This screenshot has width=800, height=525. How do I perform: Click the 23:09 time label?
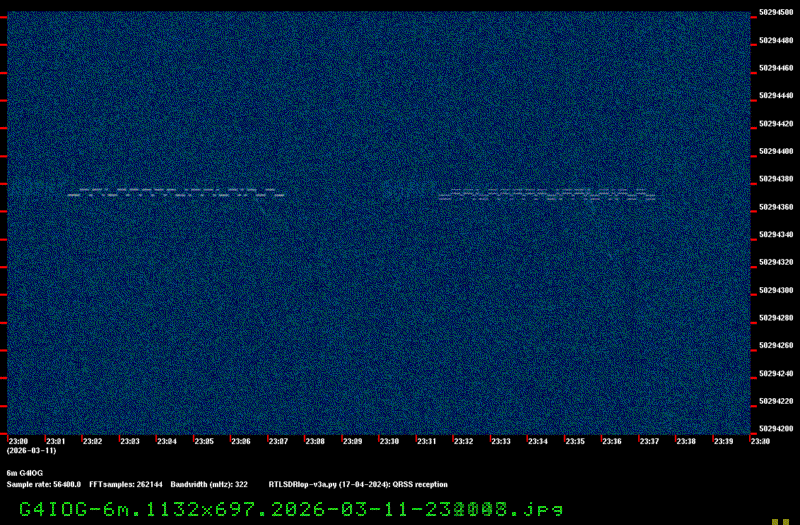[352, 441]
